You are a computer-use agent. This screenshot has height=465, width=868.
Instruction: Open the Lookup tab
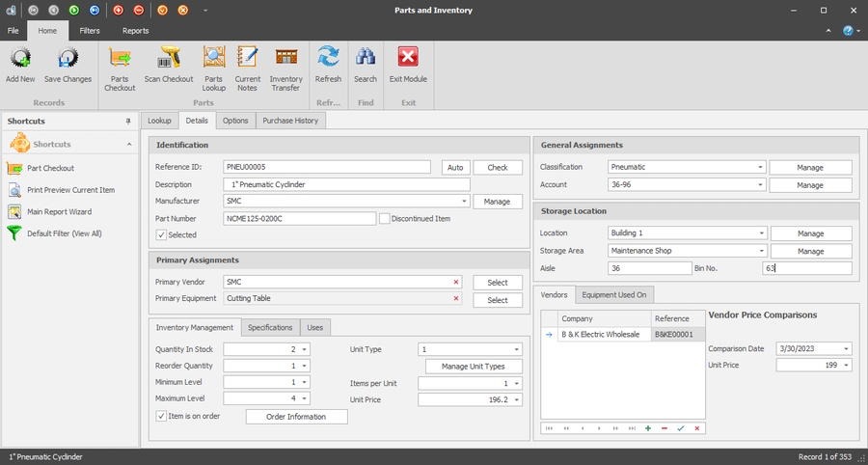tap(159, 121)
